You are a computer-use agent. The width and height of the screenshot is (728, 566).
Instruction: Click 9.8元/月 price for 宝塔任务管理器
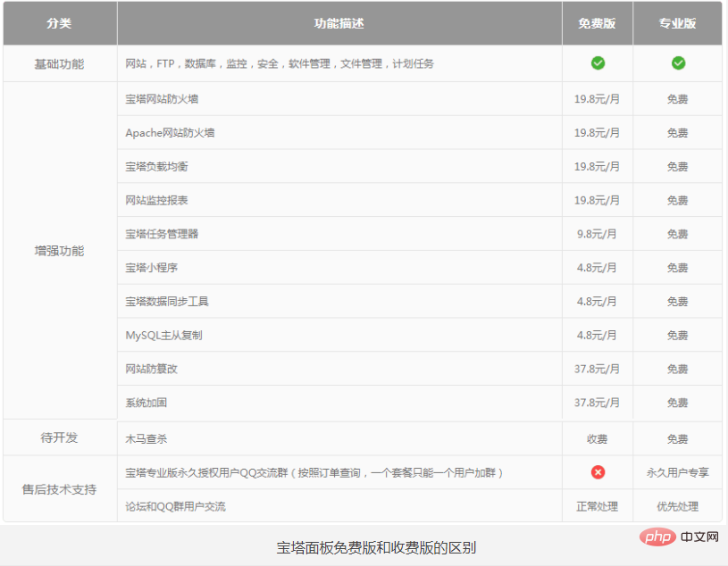click(597, 234)
